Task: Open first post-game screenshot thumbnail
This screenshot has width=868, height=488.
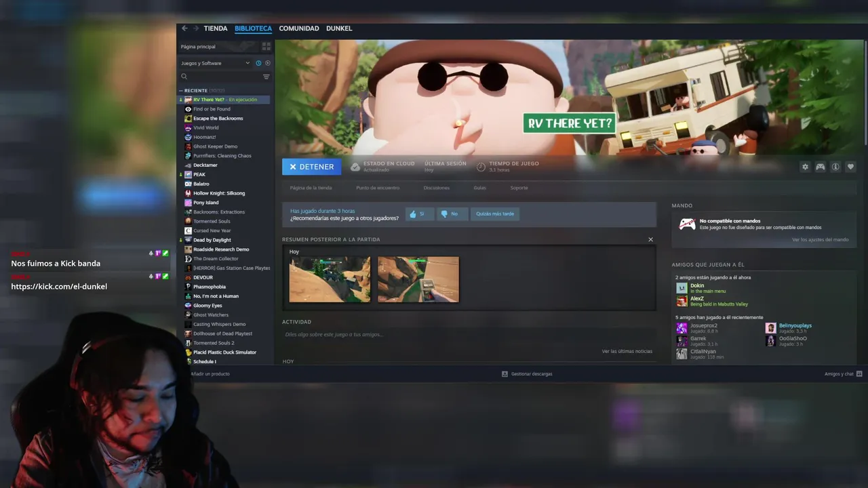Action: [330, 279]
